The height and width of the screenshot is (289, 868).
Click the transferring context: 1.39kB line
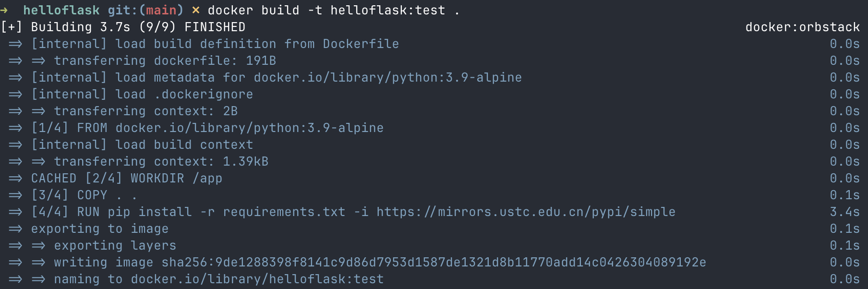(161, 161)
